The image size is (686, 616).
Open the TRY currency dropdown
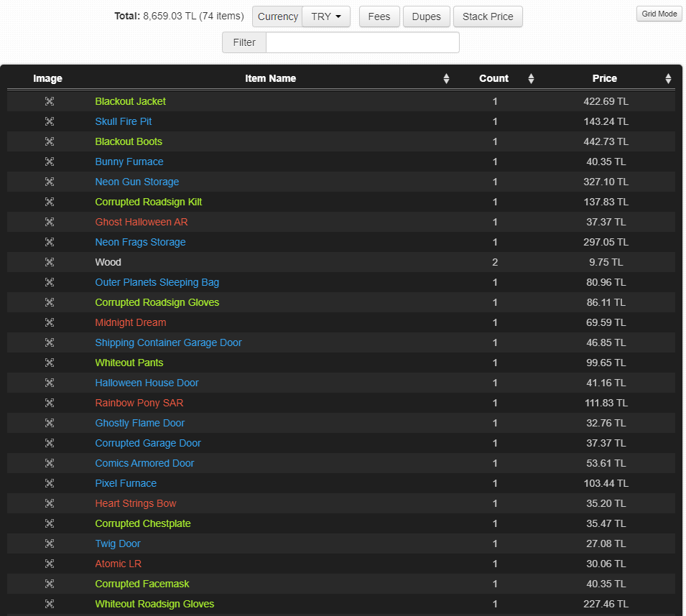pos(326,17)
